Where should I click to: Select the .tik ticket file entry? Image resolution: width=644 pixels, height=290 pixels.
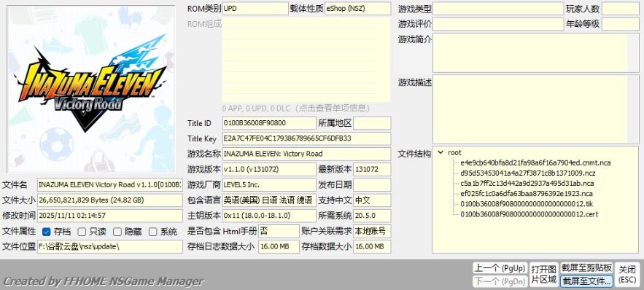pyautogui.click(x=527, y=204)
